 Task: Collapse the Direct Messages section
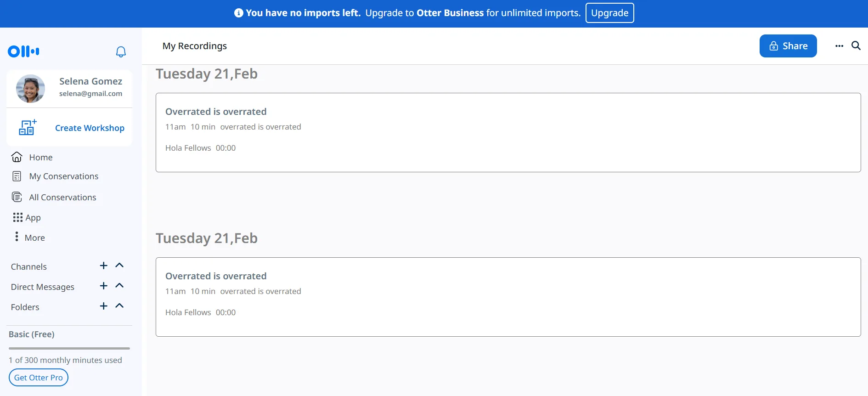pos(119,286)
